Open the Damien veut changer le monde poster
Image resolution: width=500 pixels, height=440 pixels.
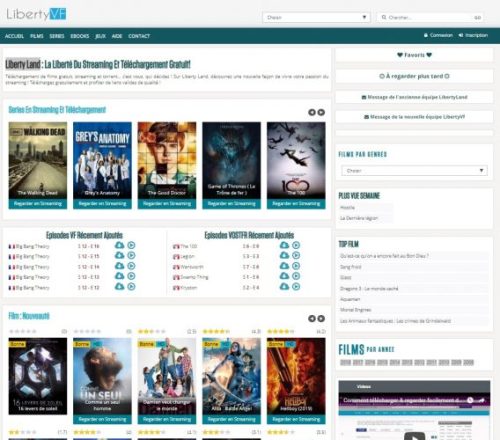point(167,376)
